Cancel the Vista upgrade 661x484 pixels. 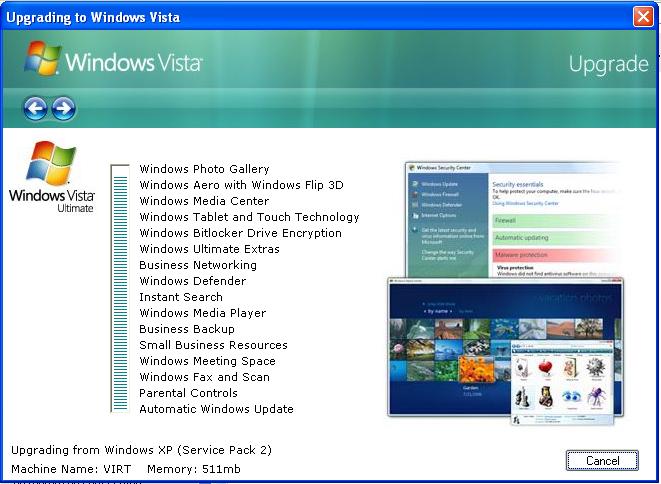click(x=602, y=460)
